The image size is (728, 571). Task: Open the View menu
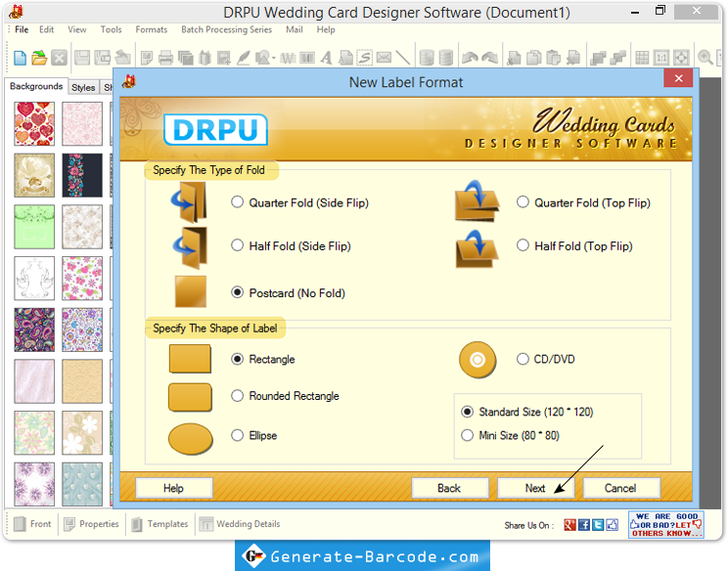(76, 29)
